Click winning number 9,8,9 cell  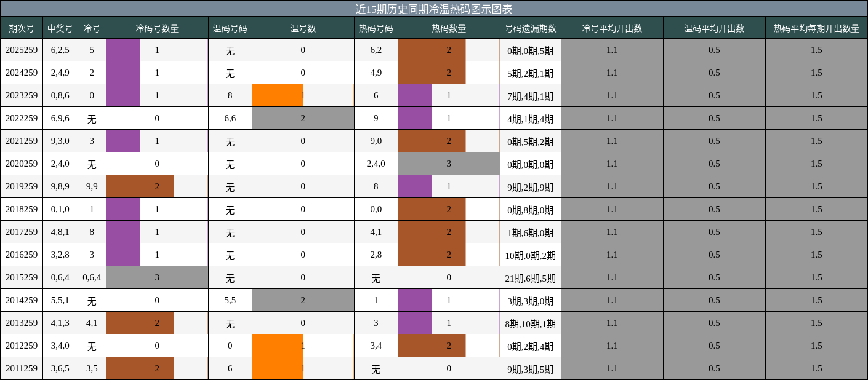click(x=60, y=186)
